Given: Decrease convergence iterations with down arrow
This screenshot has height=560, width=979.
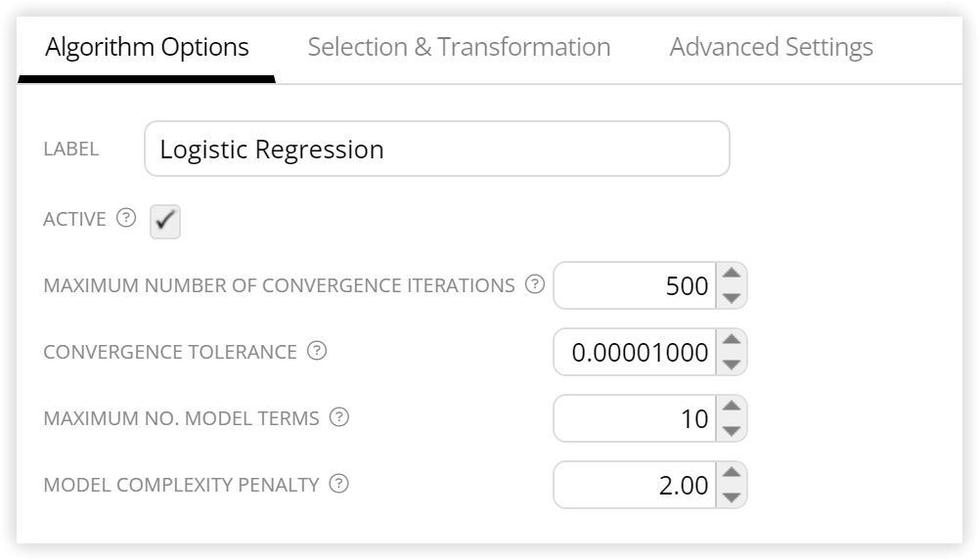Looking at the screenshot, I should pyautogui.click(x=732, y=298).
